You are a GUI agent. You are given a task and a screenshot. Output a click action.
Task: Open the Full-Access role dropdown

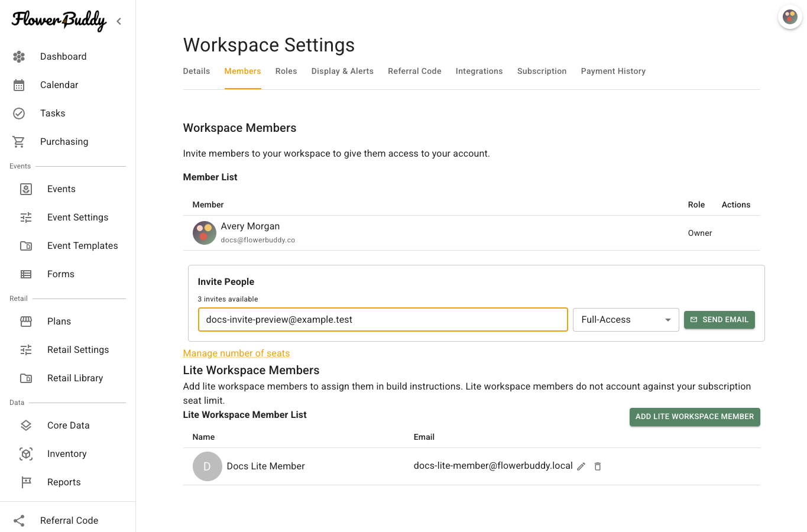tap(626, 320)
